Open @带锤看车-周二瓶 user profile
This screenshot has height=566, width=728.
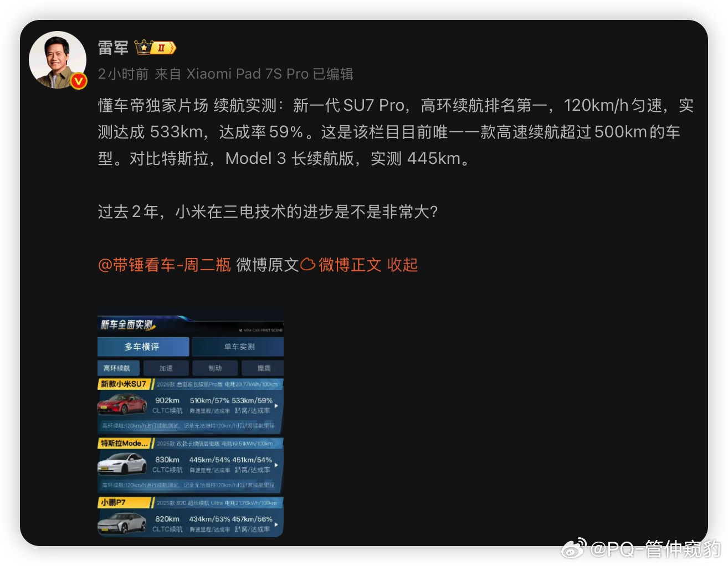(164, 265)
